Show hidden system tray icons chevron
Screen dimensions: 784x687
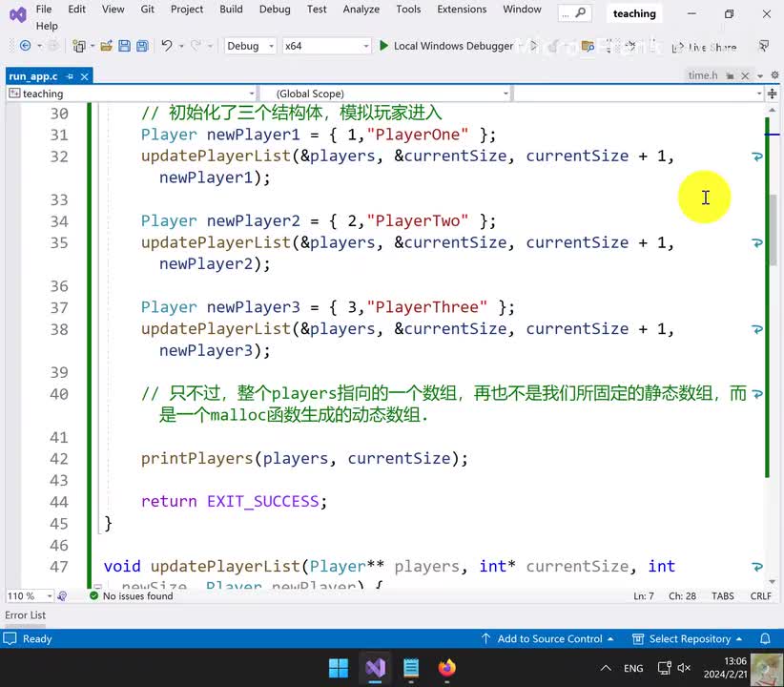pos(606,668)
